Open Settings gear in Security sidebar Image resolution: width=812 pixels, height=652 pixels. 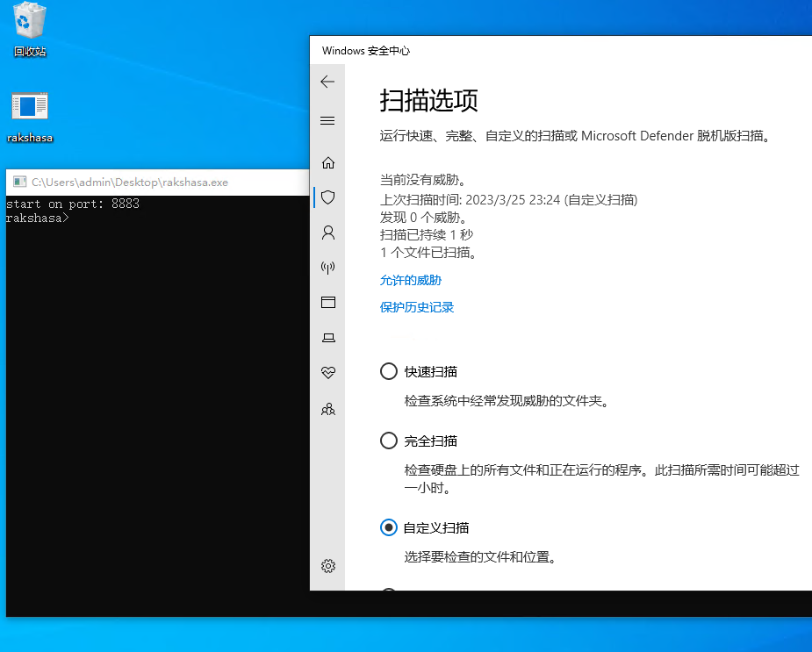327,565
